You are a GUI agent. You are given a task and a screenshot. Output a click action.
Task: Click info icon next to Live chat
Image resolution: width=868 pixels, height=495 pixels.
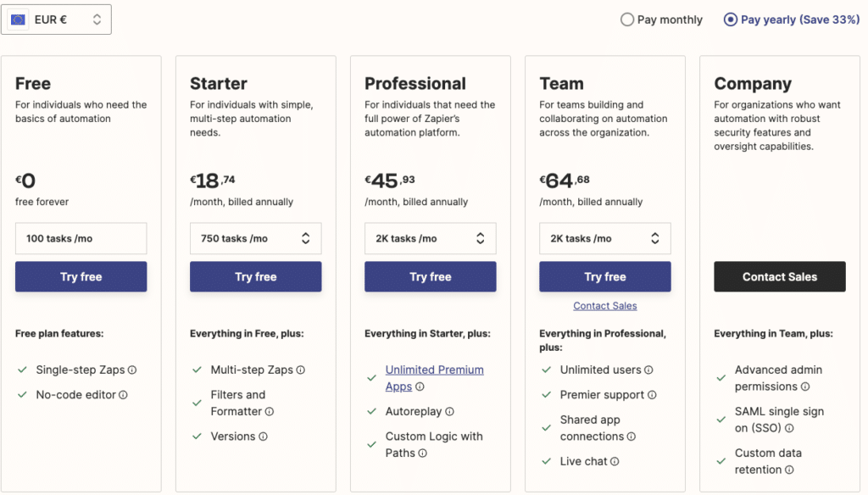[x=615, y=462]
